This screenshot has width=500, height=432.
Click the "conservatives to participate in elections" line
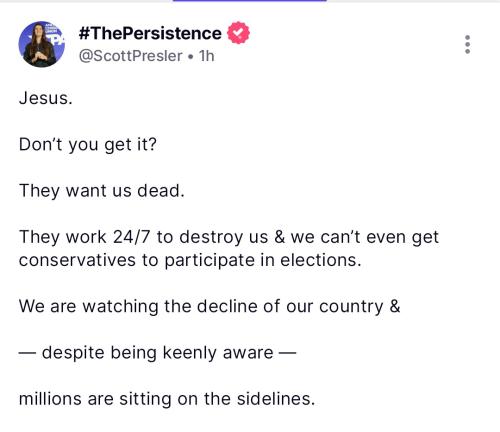coord(190,260)
